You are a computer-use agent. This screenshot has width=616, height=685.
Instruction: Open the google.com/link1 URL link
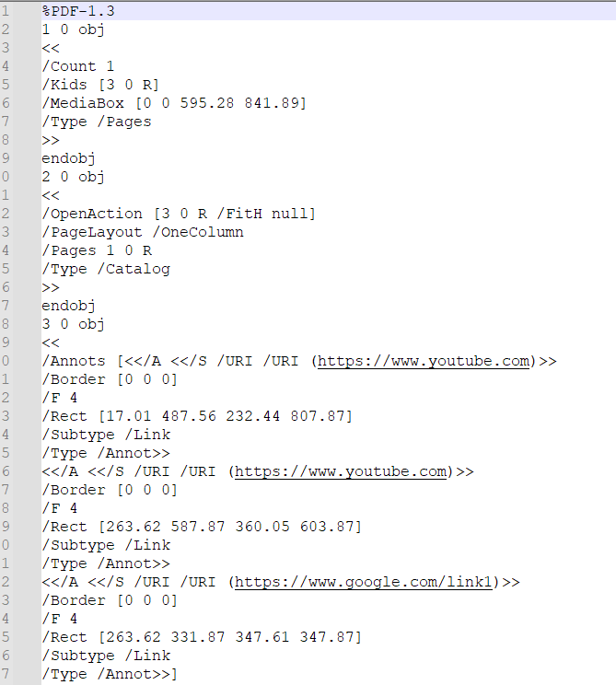click(366, 582)
